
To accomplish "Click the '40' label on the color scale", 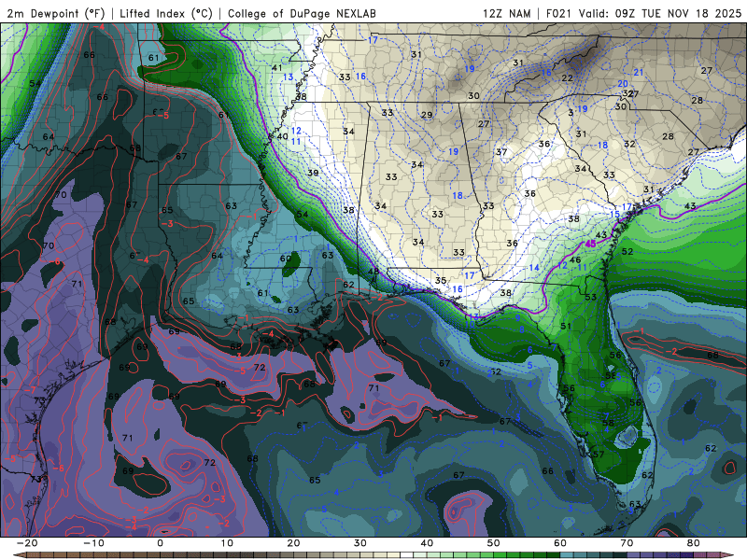I will [427, 543].
